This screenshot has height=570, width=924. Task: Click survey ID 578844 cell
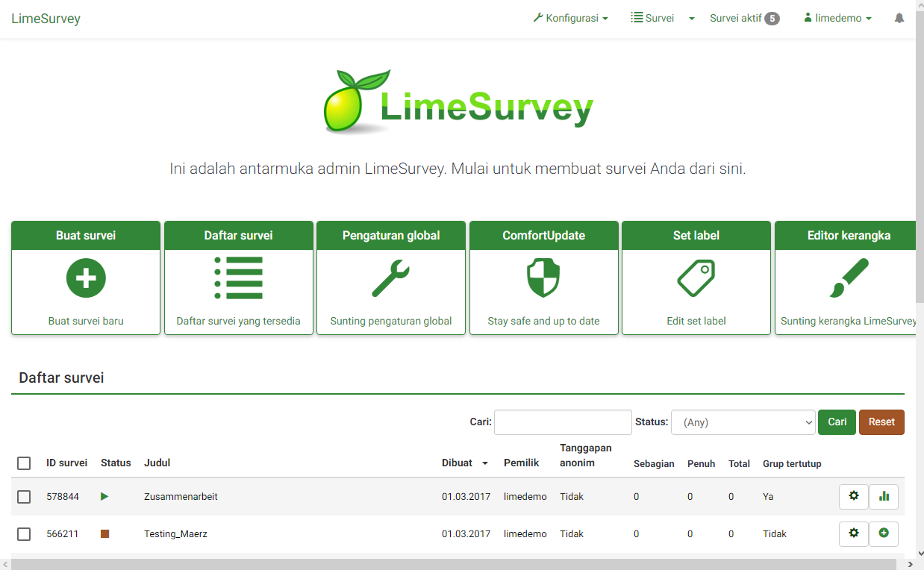pyautogui.click(x=63, y=496)
